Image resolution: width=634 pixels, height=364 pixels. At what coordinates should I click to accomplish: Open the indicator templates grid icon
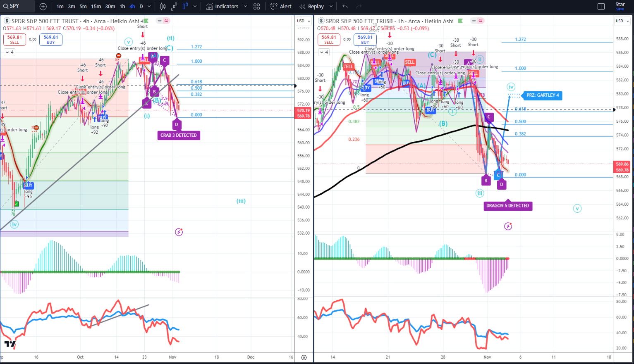[x=257, y=6]
